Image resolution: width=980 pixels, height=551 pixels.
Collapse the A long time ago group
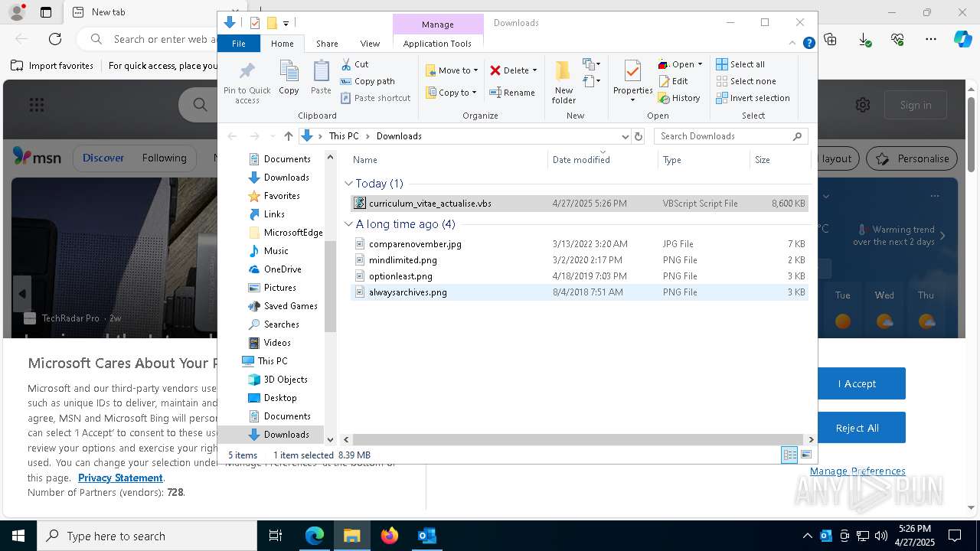[x=349, y=224]
